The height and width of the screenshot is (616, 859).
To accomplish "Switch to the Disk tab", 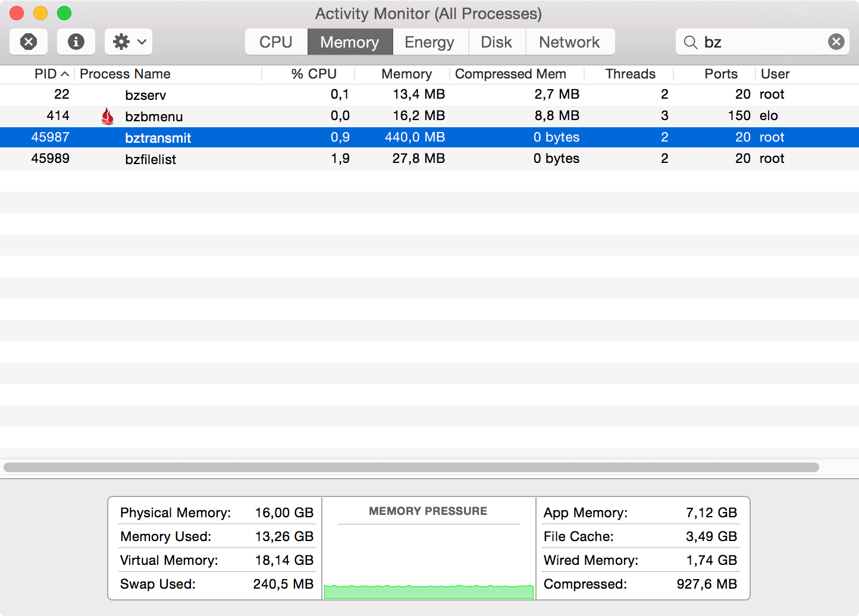I will click(496, 42).
